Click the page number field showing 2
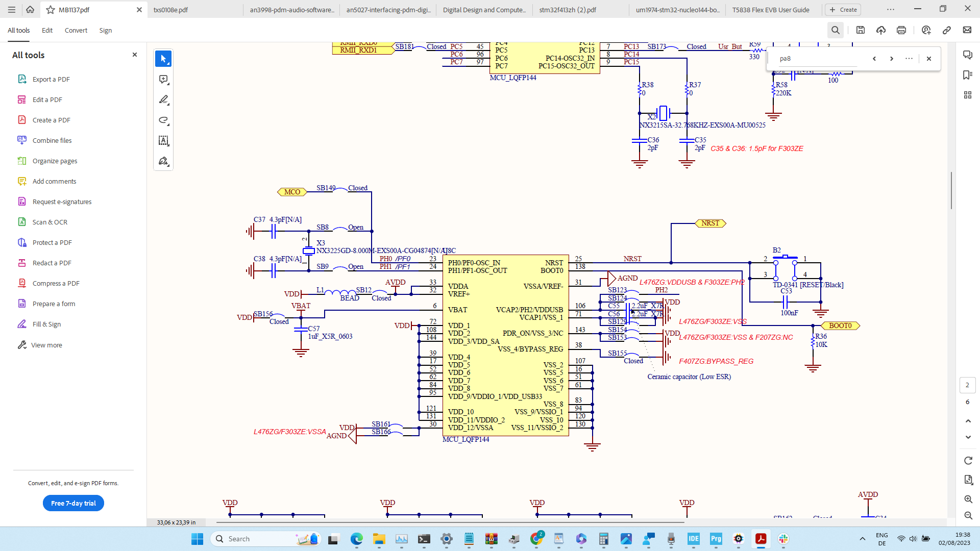The height and width of the screenshot is (551, 980). [968, 385]
